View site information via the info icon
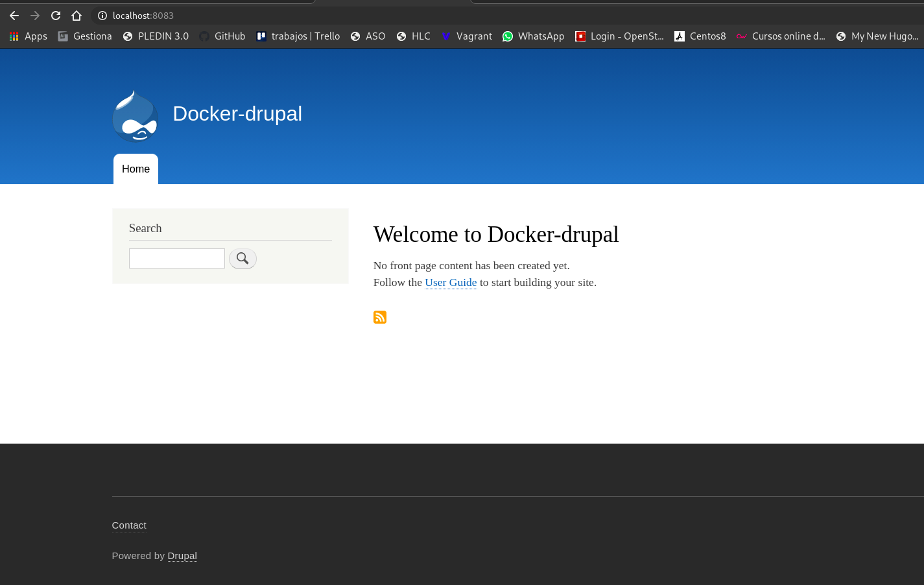The height and width of the screenshot is (585, 924). point(102,15)
